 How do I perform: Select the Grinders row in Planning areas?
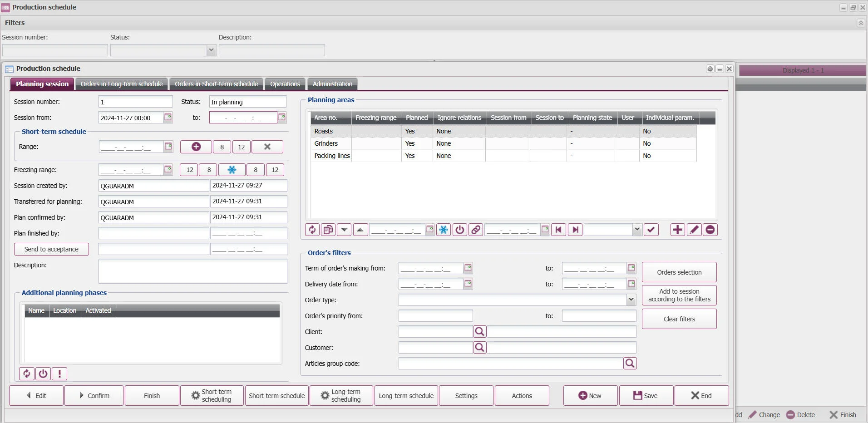tap(503, 143)
